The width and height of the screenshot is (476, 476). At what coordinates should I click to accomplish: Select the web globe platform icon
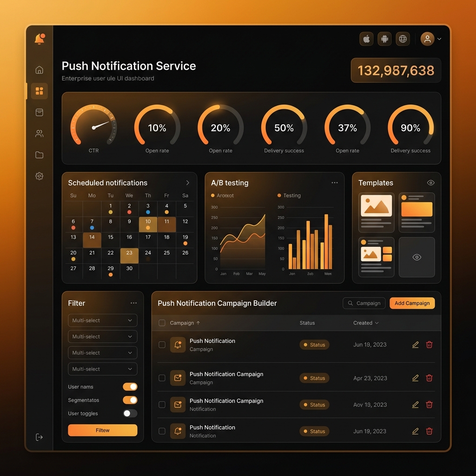[403, 39]
